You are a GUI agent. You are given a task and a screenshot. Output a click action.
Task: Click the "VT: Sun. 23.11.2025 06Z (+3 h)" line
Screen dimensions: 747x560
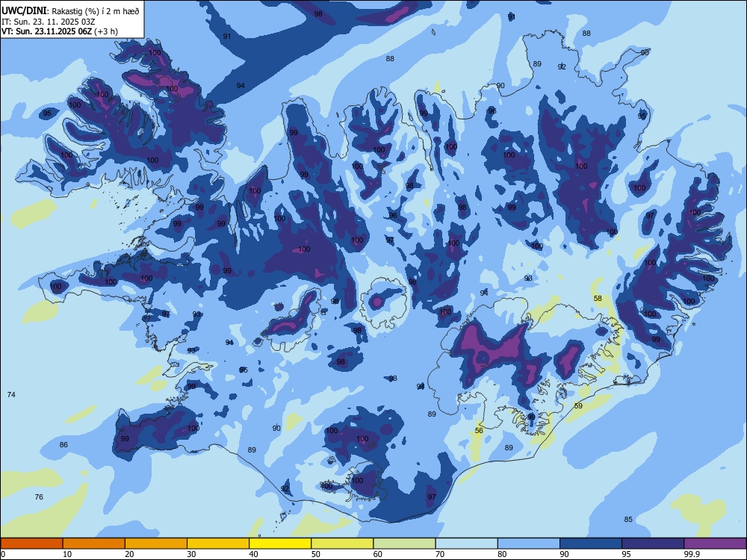tap(60, 31)
